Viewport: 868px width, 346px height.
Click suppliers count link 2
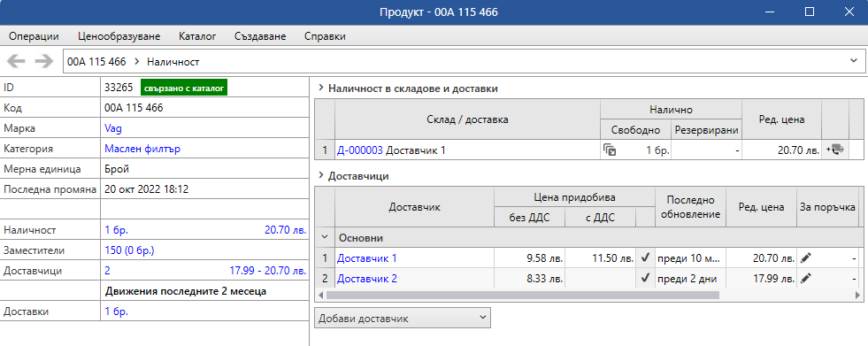[x=107, y=271]
